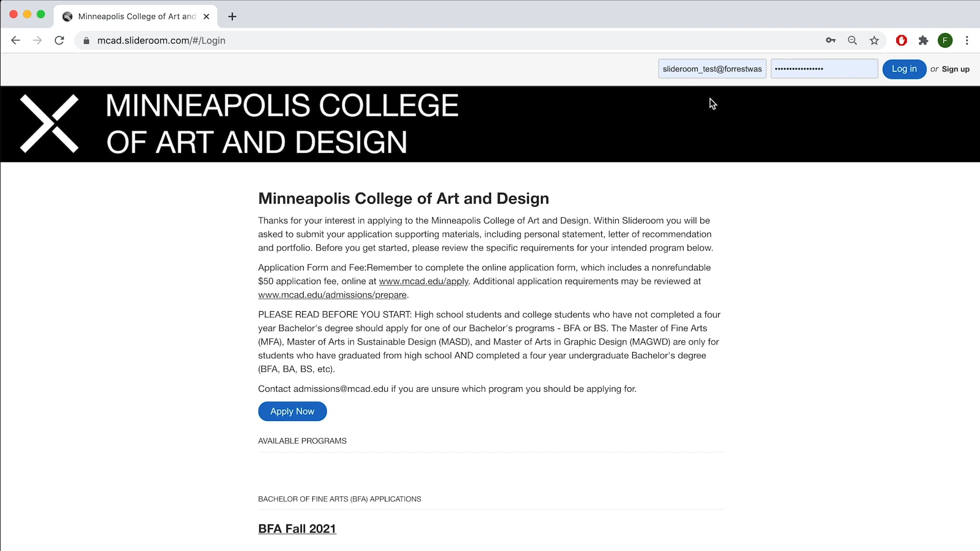Click the MCAD X logo
The width and height of the screenshot is (980, 551).
pos(49,123)
